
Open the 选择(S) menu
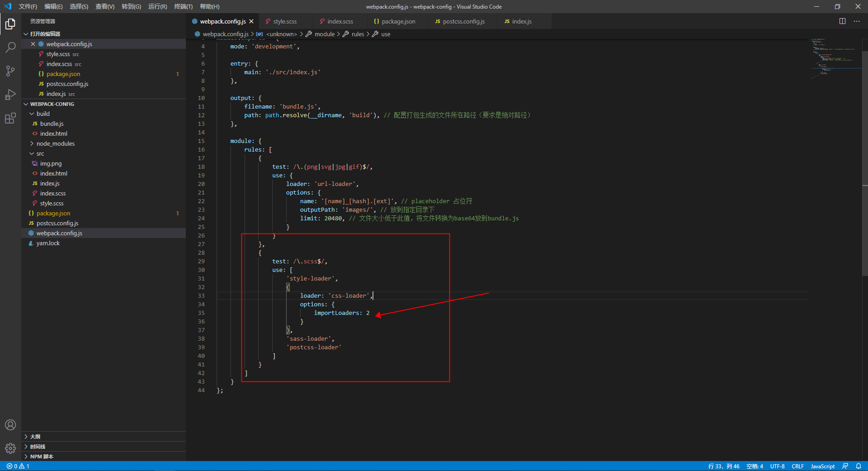click(x=79, y=6)
